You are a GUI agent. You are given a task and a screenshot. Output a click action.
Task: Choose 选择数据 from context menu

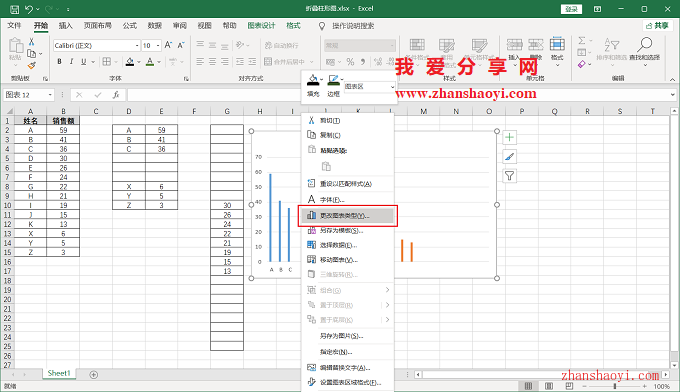click(348, 245)
